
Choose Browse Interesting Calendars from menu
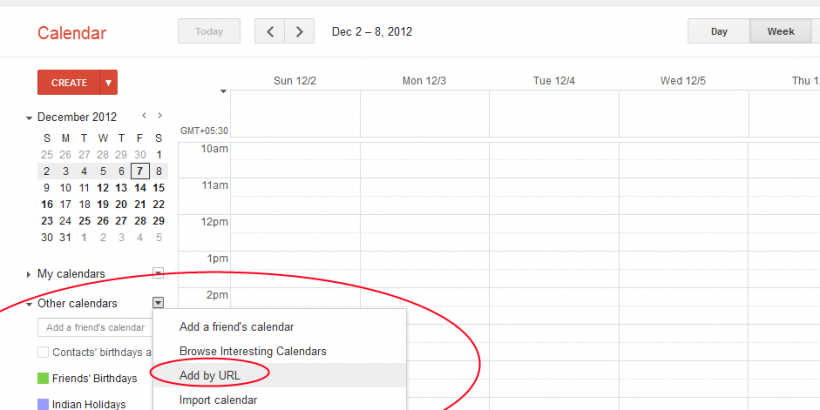click(x=252, y=351)
